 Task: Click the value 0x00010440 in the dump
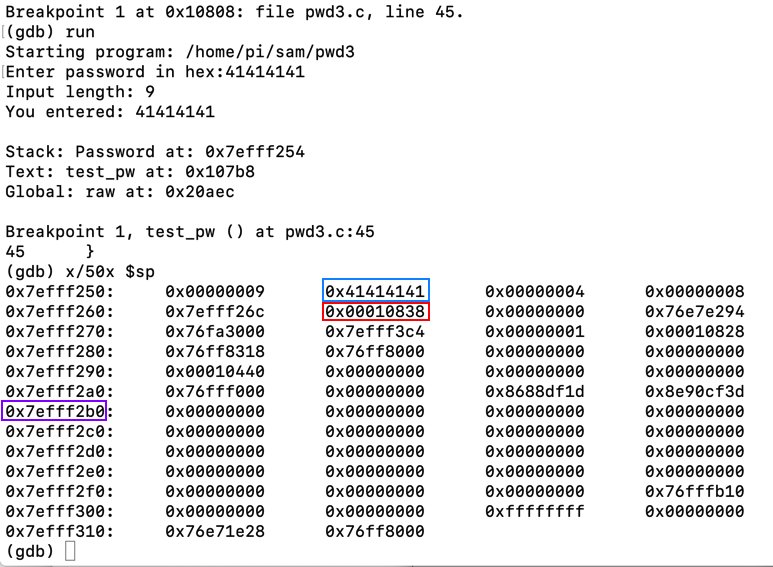click(x=215, y=371)
